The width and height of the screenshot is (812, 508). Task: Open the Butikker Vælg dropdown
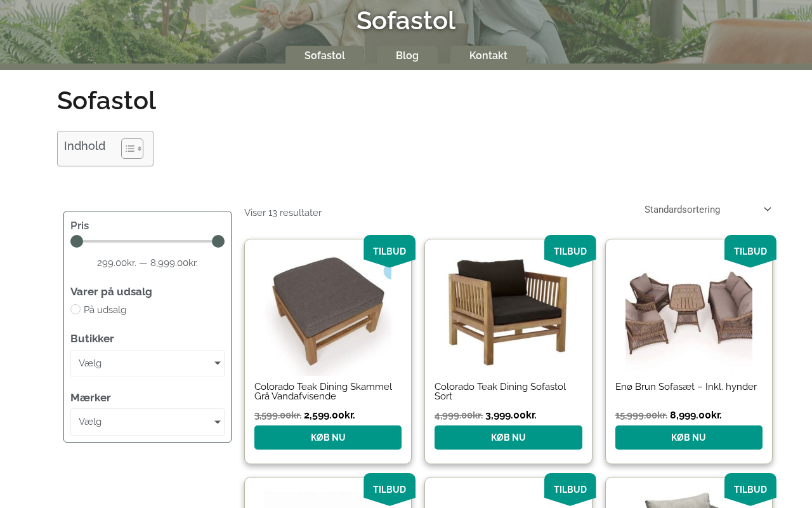point(147,363)
